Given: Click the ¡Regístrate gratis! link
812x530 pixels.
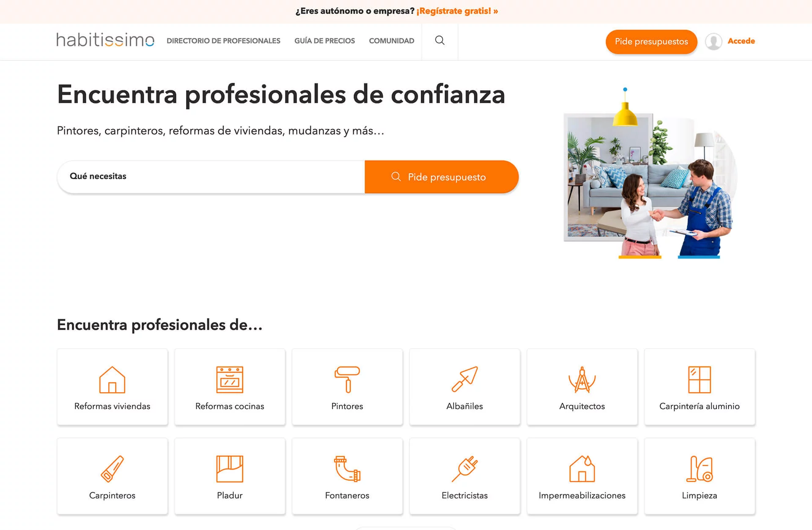Looking at the screenshot, I should 457,11.
